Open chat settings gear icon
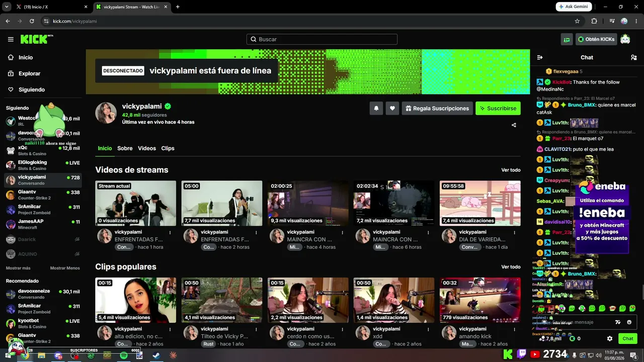Screen dimensions: 644x362 pos(610,338)
